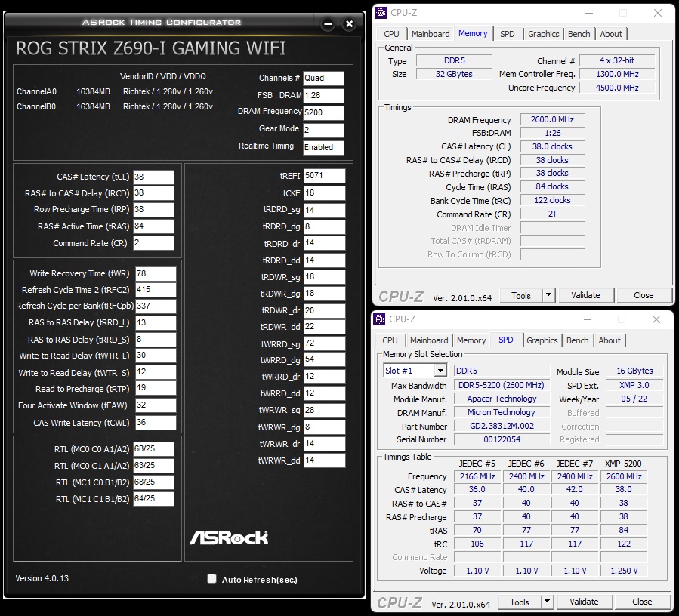Click the DRAM Frequency field showing 5200
679x616 pixels.
323,112
